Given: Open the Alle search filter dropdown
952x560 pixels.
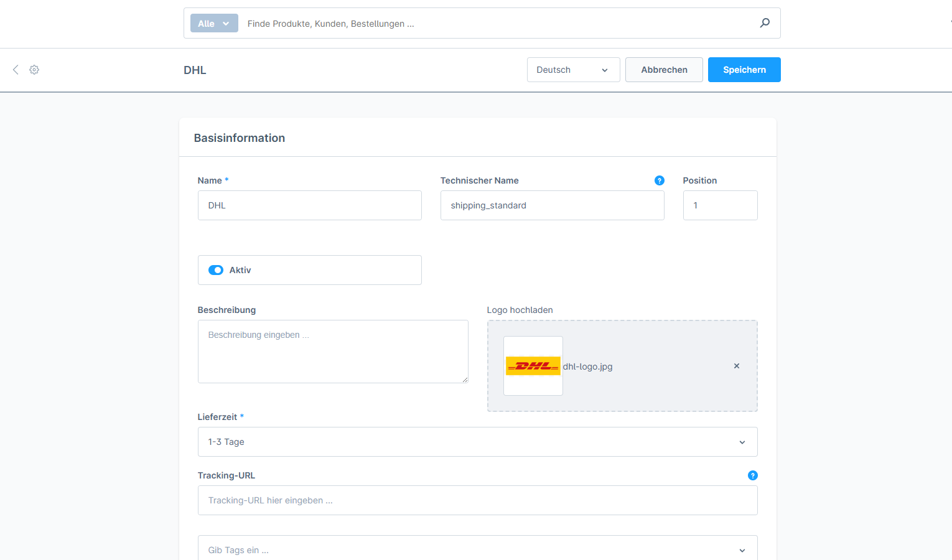Looking at the screenshot, I should click(213, 24).
